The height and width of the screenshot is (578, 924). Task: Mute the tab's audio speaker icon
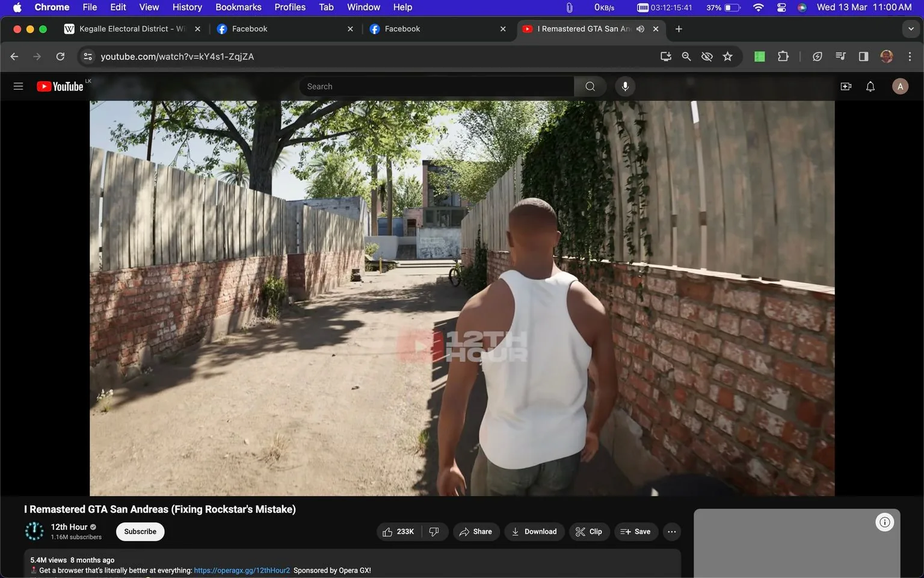[640, 28]
